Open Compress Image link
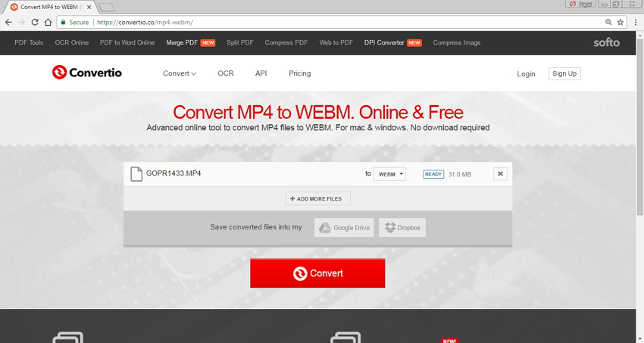The image size is (644, 343). 457,42
